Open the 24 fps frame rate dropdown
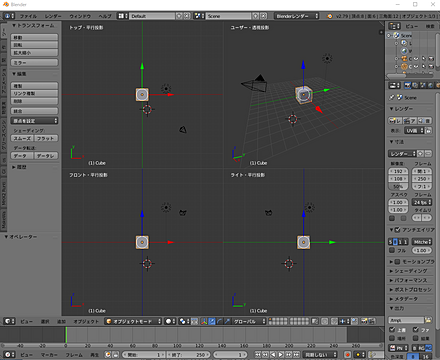This screenshot has width=440, height=360. (422, 202)
